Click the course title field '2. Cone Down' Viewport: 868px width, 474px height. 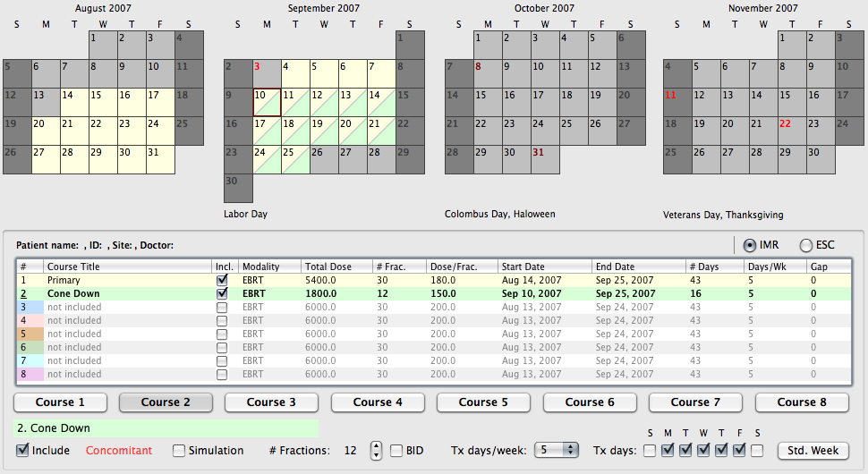[166, 428]
